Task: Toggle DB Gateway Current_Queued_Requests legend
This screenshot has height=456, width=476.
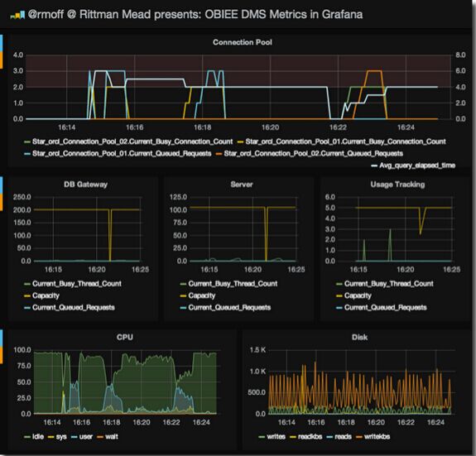Action: coord(70,307)
